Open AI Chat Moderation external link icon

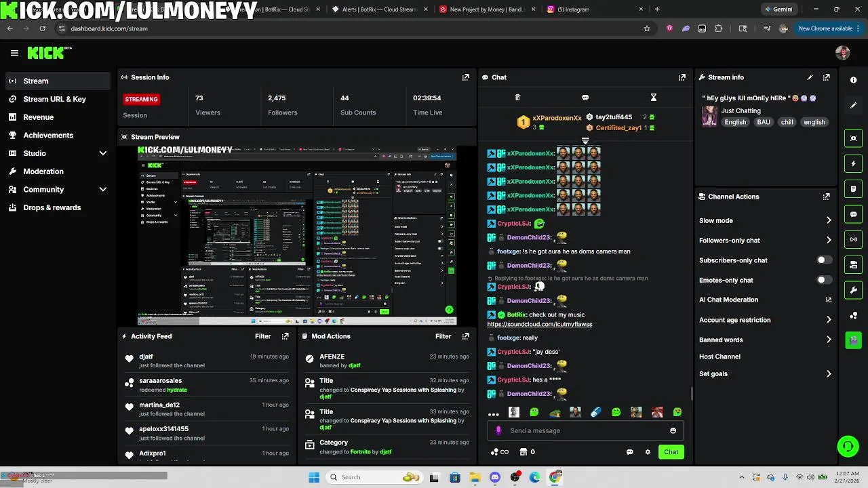(x=828, y=300)
